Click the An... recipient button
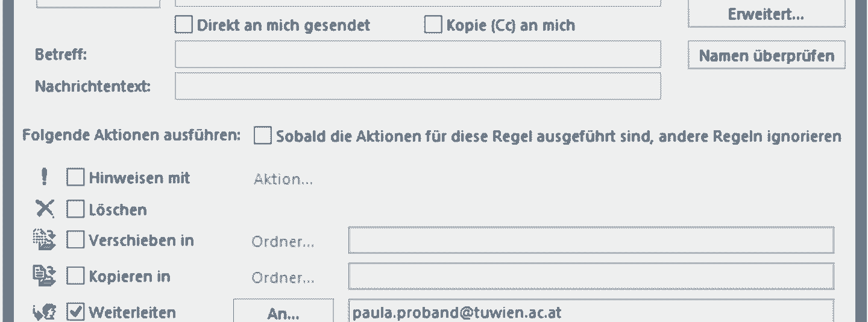 [283, 313]
